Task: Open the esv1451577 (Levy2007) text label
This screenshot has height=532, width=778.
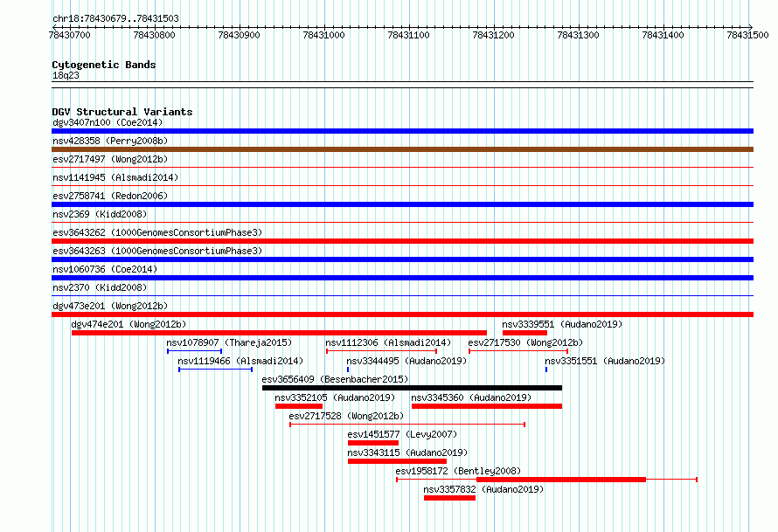Action: pos(402,434)
